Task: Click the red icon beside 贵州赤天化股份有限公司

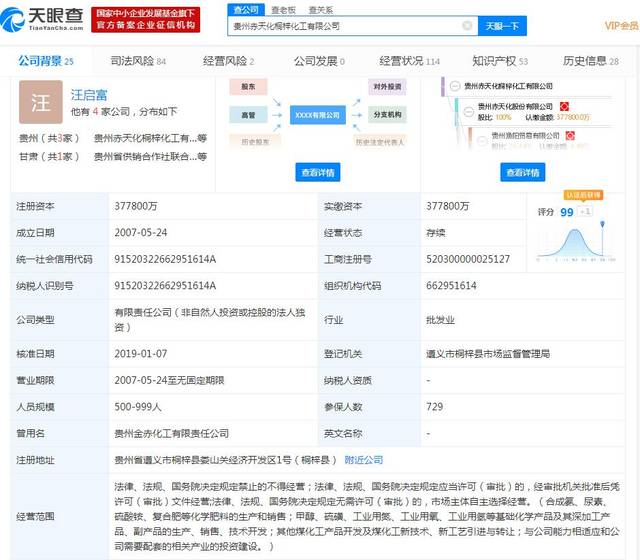Action: click(x=564, y=107)
